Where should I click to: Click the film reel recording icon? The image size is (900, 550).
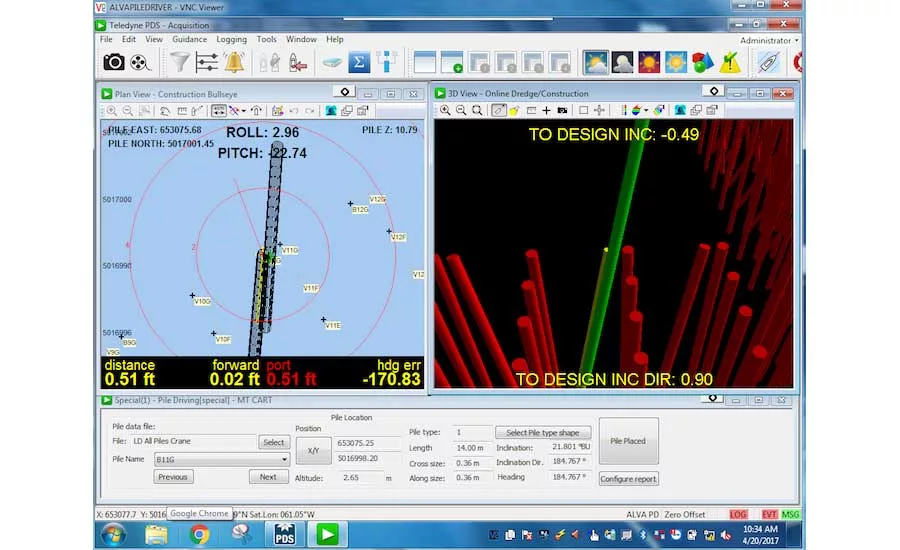(139, 62)
